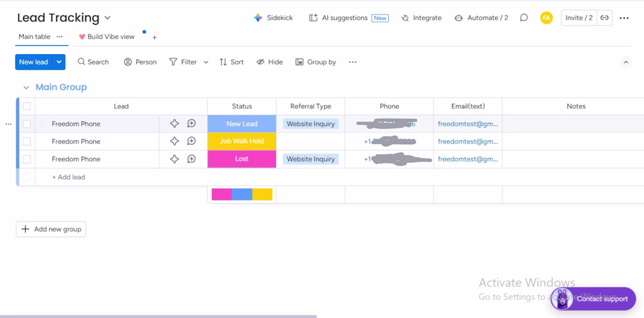Expand subitems arrow in first Freedom Phone row
The width and height of the screenshot is (644, 318).
[42, 124]
